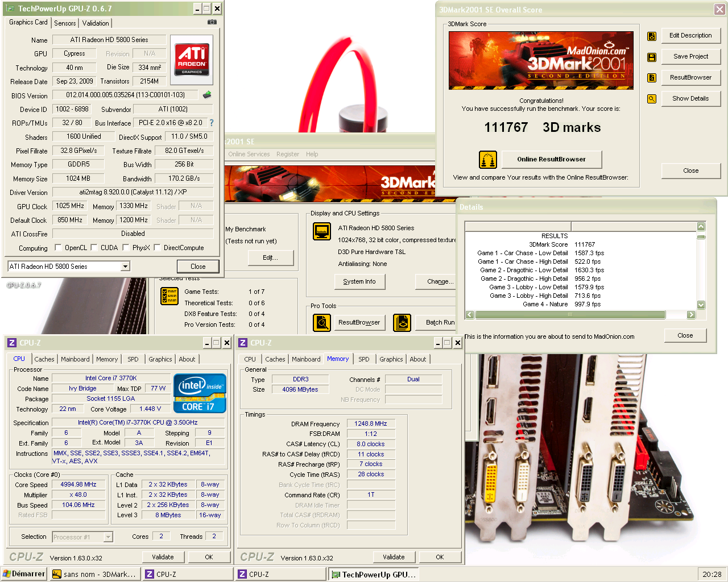Open the GPU selection dropdown in GPU-Z
The height and width of the screenshot is (582, 728).
point(126,267)
